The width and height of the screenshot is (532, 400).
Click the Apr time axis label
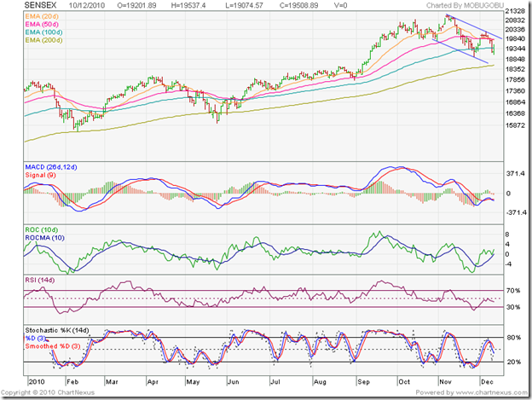153,382
